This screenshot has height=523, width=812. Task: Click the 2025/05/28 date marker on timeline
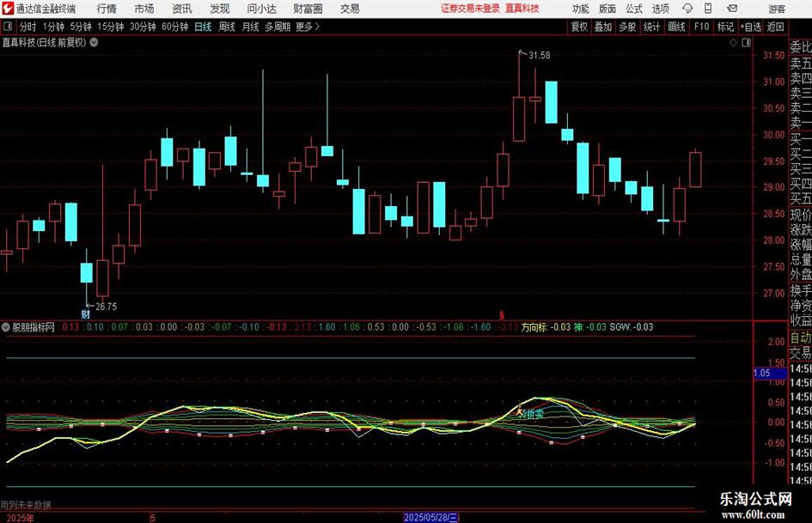(x=430, y=517)
